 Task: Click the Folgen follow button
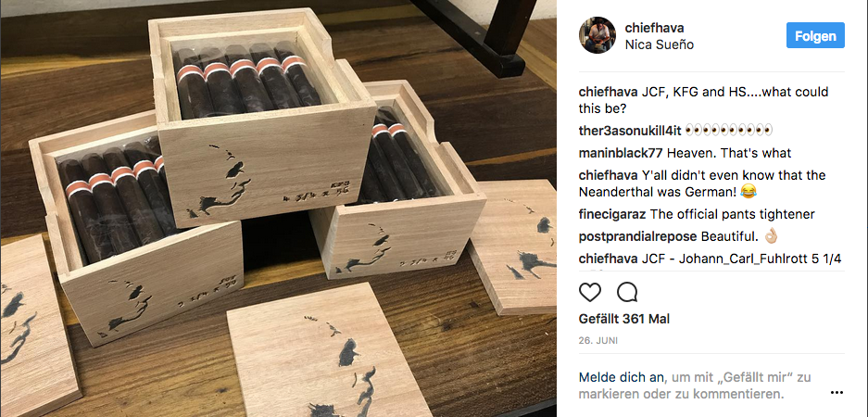point(815,35)
